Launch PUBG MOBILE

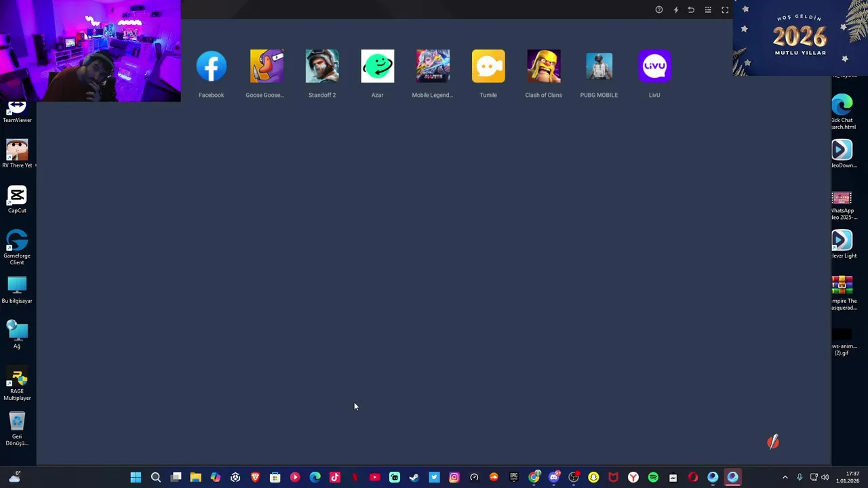(599, 66)
